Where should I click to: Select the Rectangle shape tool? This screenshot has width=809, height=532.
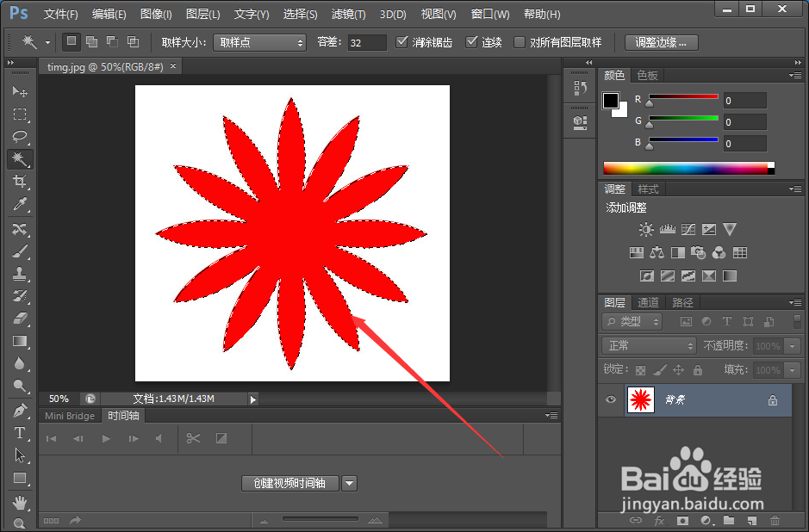point(20,478)
